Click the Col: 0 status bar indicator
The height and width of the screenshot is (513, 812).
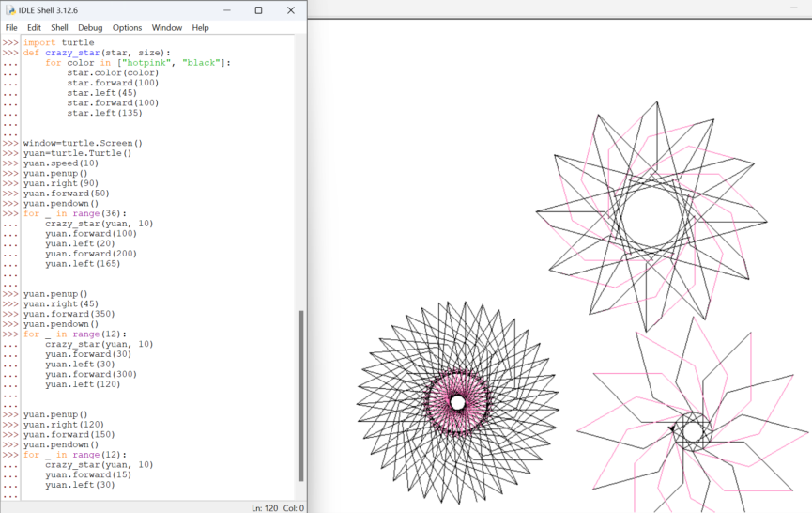[x=294, y=508]
